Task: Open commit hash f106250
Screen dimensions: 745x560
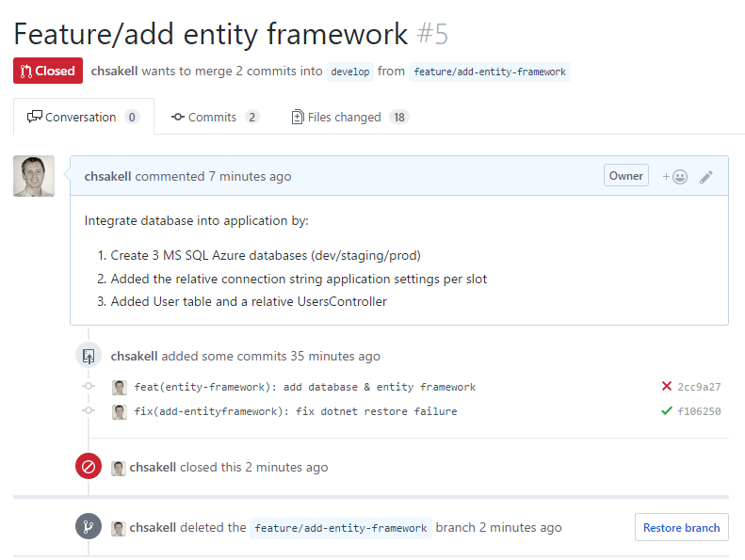Action: [x=699, y=411]
